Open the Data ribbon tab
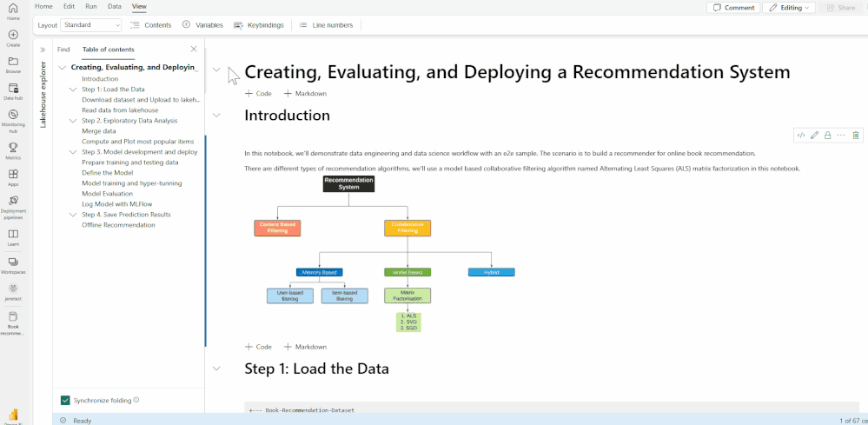 click(x=115, y=7)
